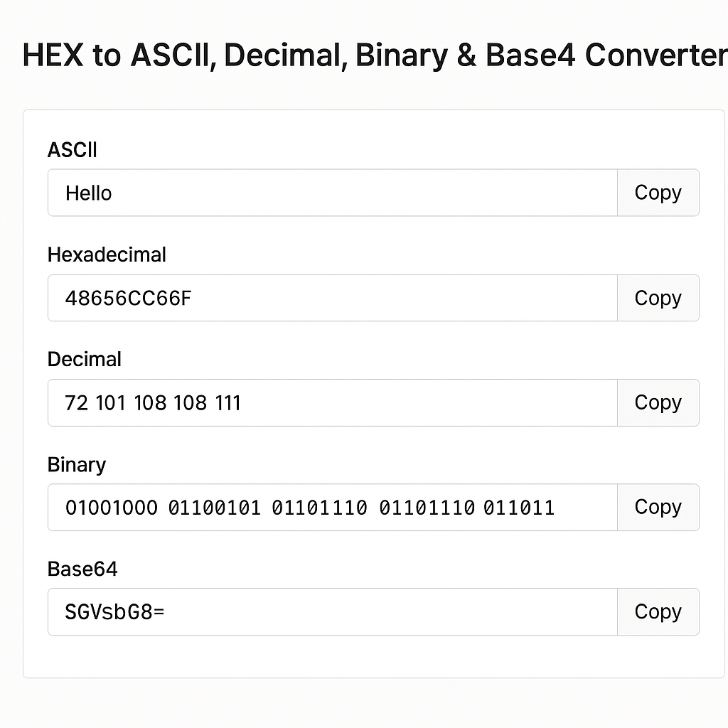Click the Base64 heading
The image size is (728, 728).
[x=83, y=569]
